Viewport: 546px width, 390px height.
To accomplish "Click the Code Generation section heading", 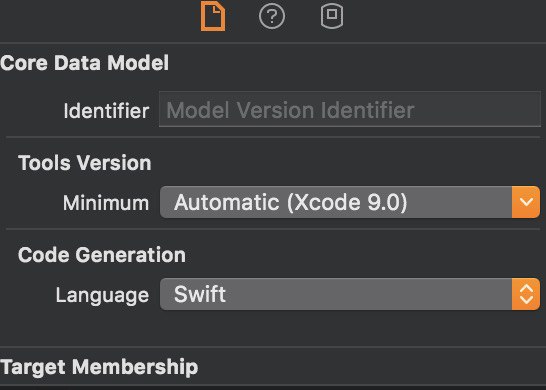I will coord(102,255).
